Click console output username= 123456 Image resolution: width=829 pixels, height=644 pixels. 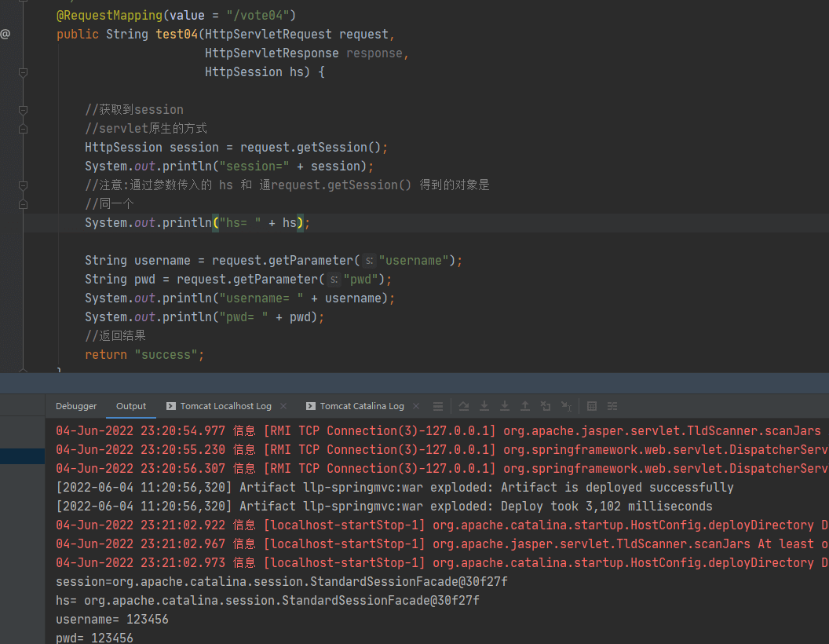[x=112, y=620]
